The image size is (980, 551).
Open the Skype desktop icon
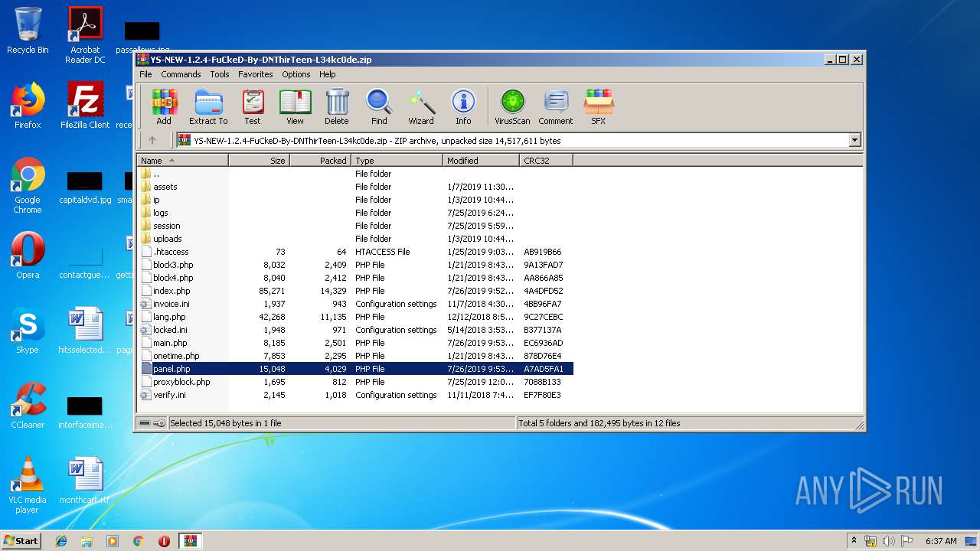(x=28, y=331)
